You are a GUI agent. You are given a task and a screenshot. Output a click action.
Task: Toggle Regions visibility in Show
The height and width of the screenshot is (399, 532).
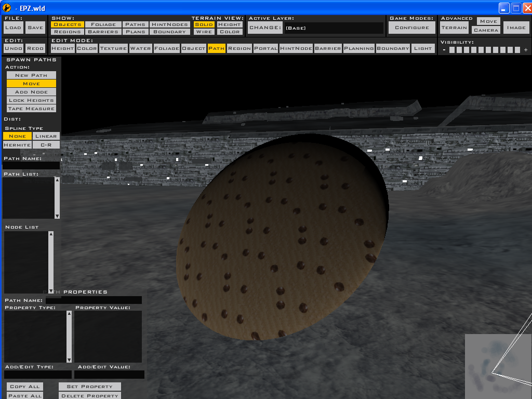(68, 32)
